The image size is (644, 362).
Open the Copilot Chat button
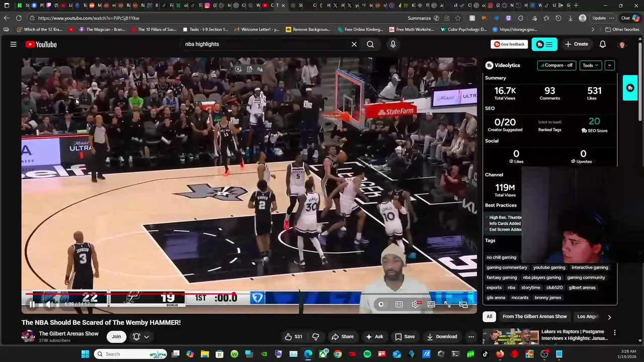click(630, 18)
